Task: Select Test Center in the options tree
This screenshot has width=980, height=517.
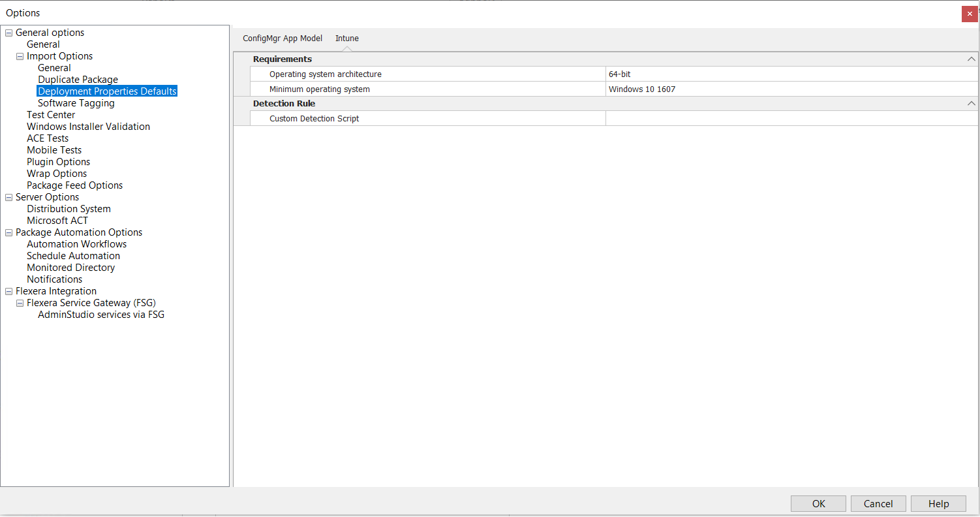Action: click(51, 114)
